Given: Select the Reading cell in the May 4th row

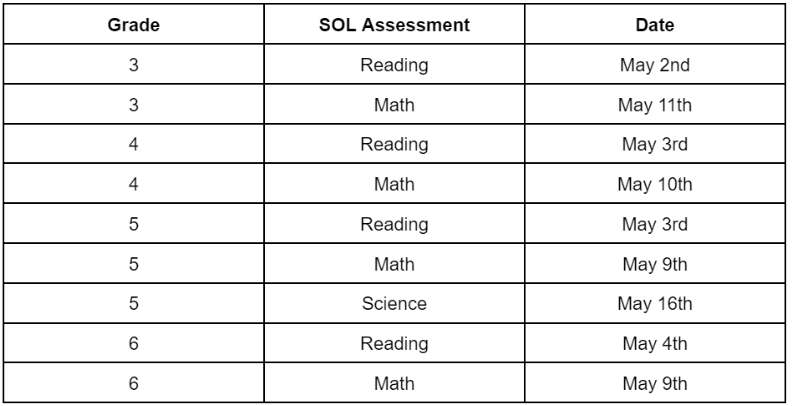Looking at the screenshot, I should click(x=394, y=344).
